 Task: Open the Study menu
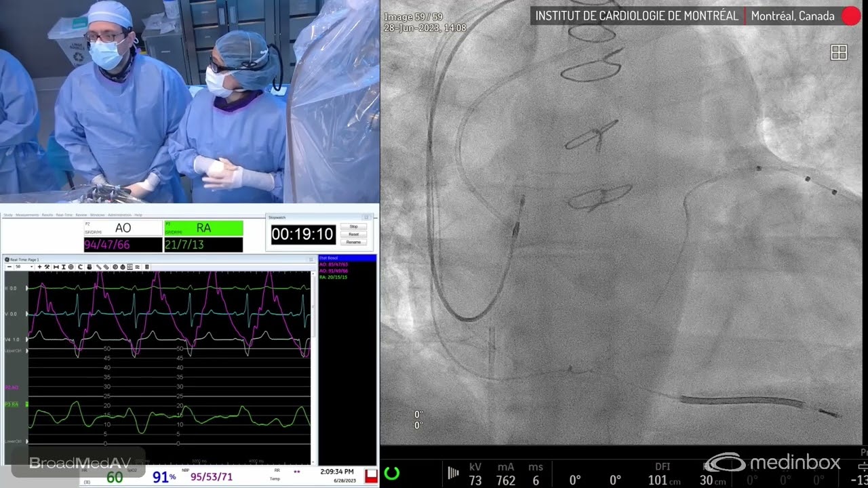pyautogui.click(x=8, y=215)
